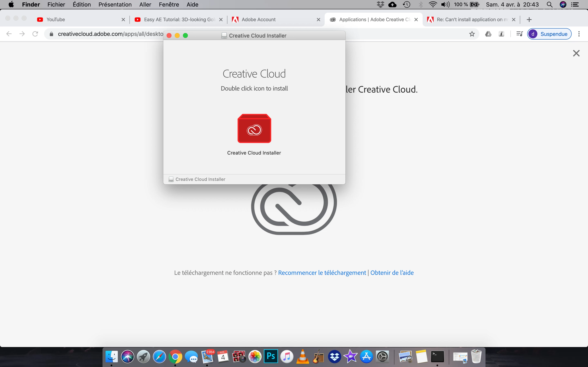Reload the page with the refresh icon

[35, 34]
